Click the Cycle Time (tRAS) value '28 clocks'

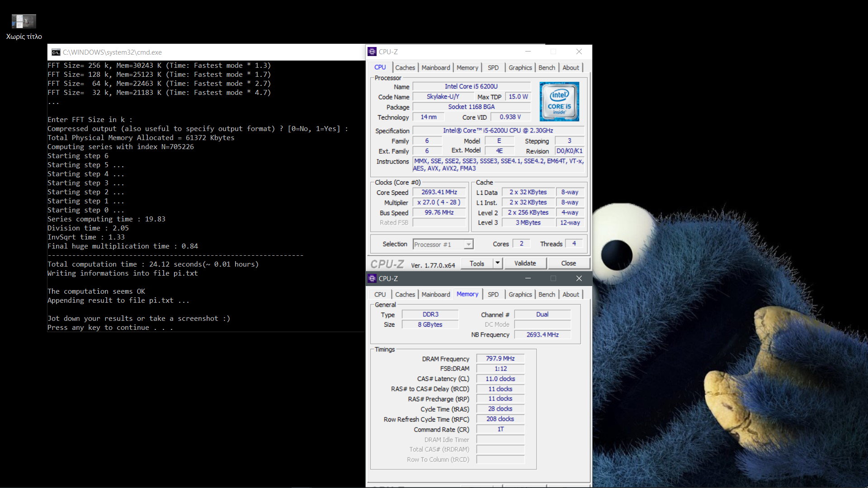pos(500,409)
